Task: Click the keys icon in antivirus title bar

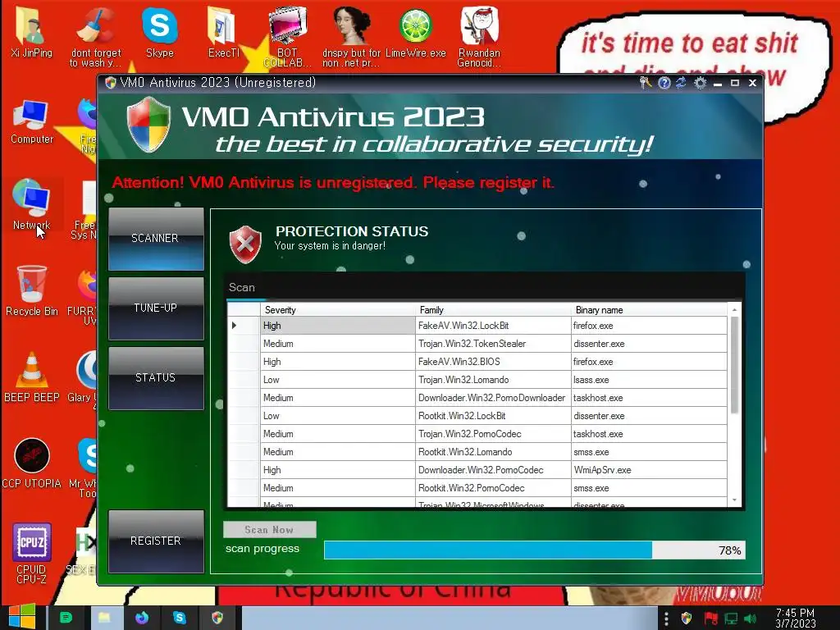Action: pyautogui.click(x=646, y=83)
